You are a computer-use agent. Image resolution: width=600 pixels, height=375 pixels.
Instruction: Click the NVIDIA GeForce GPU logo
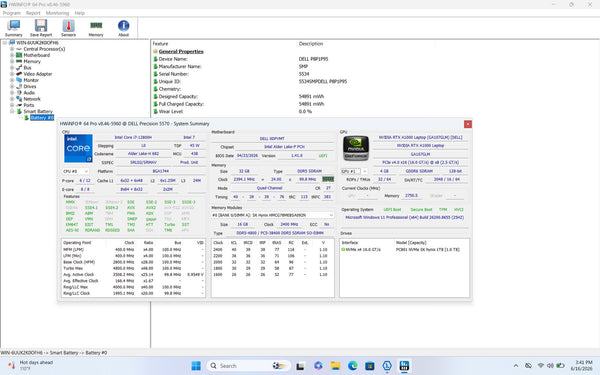(356, 148)
